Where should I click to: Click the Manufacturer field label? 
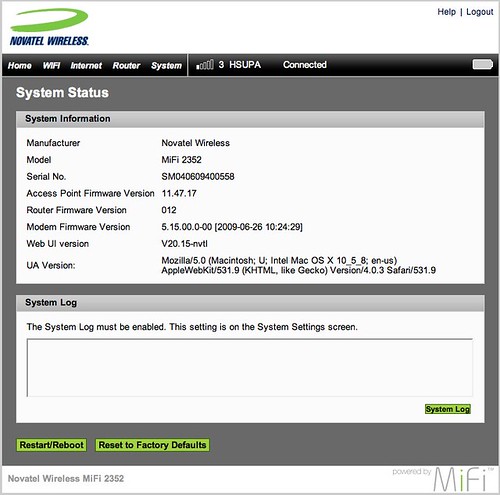53,143
